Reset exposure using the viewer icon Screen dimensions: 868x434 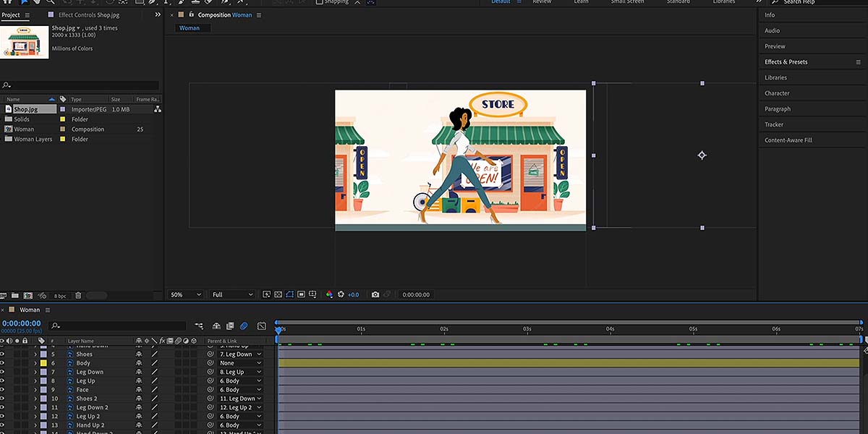point(341,294)
